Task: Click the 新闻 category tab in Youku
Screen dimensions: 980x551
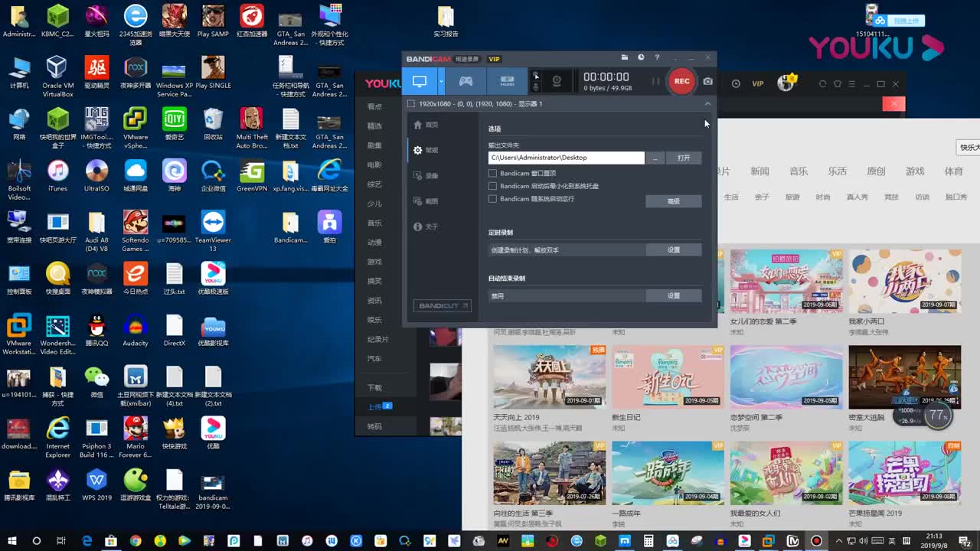Action: (759, 171)
